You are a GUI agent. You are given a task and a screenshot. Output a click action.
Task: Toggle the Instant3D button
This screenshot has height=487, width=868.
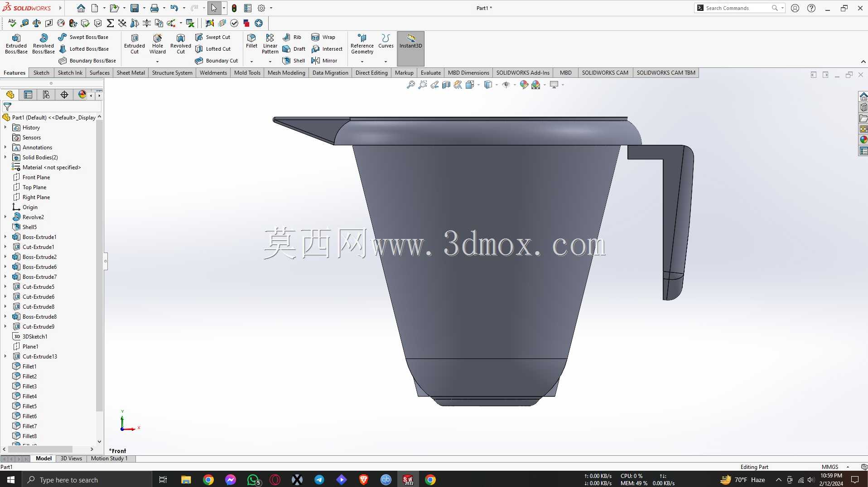coord(411,49)
